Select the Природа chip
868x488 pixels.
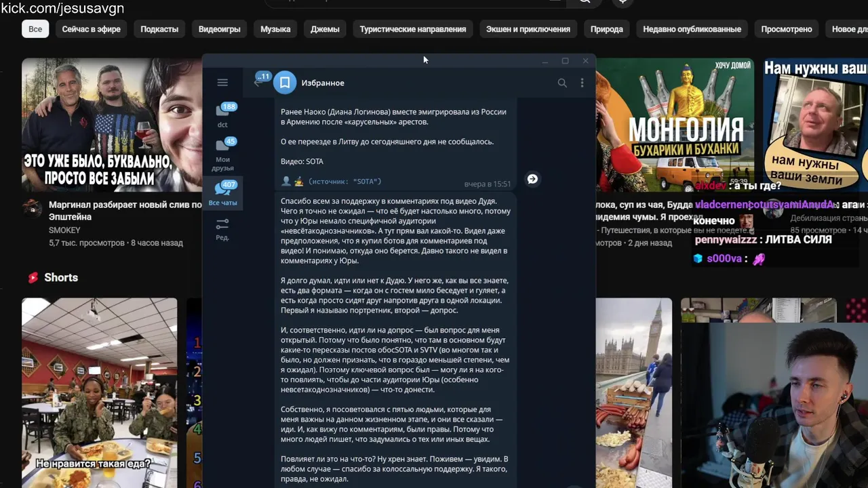[x=606, y=29]
